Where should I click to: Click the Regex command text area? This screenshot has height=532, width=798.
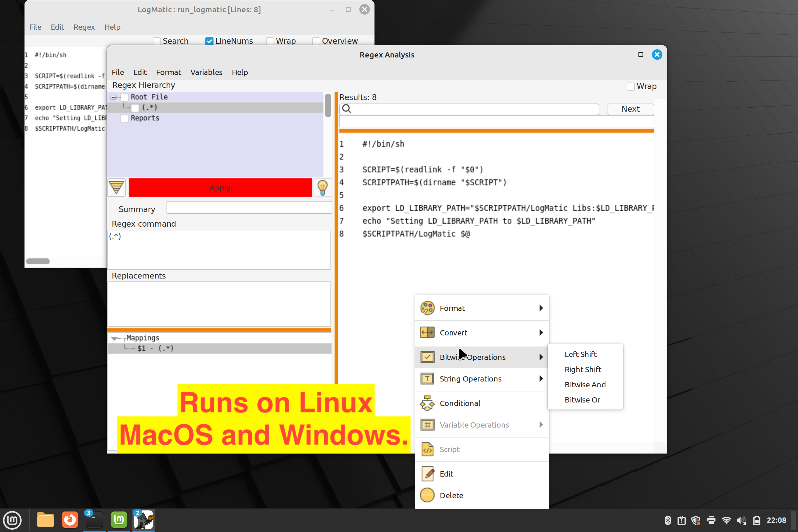pos(219,250)
